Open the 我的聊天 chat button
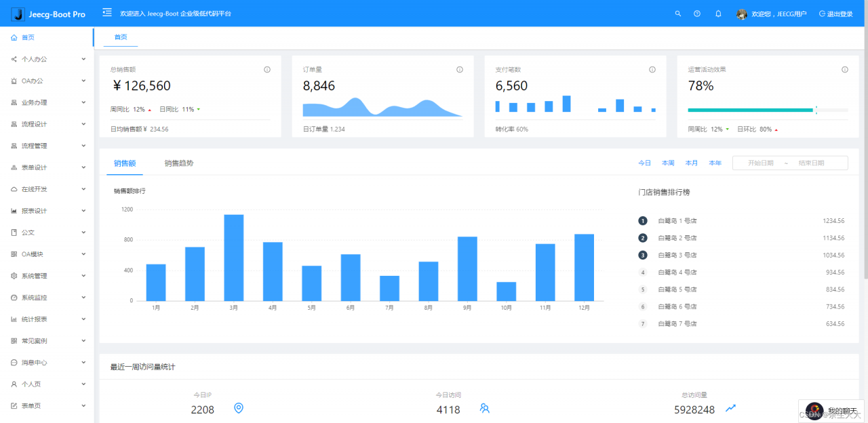Image resolution: width=868 pixels, height=423 pixels. 831,411
